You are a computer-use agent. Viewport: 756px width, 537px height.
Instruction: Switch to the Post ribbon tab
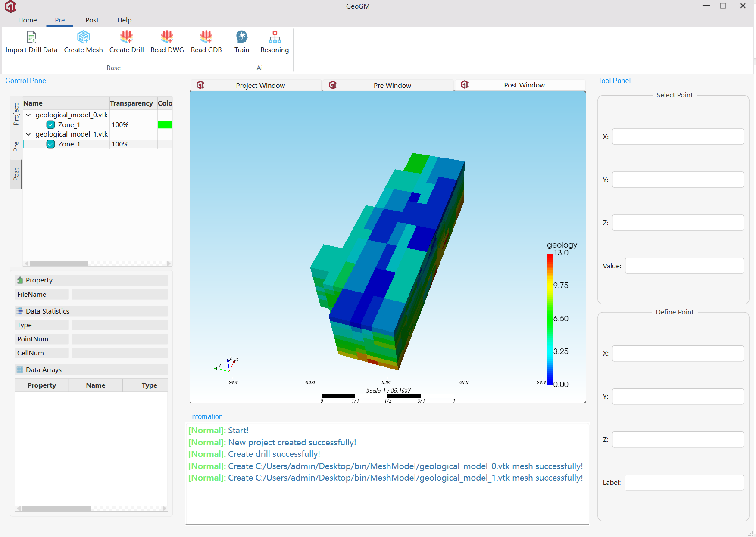coord(92,20)
